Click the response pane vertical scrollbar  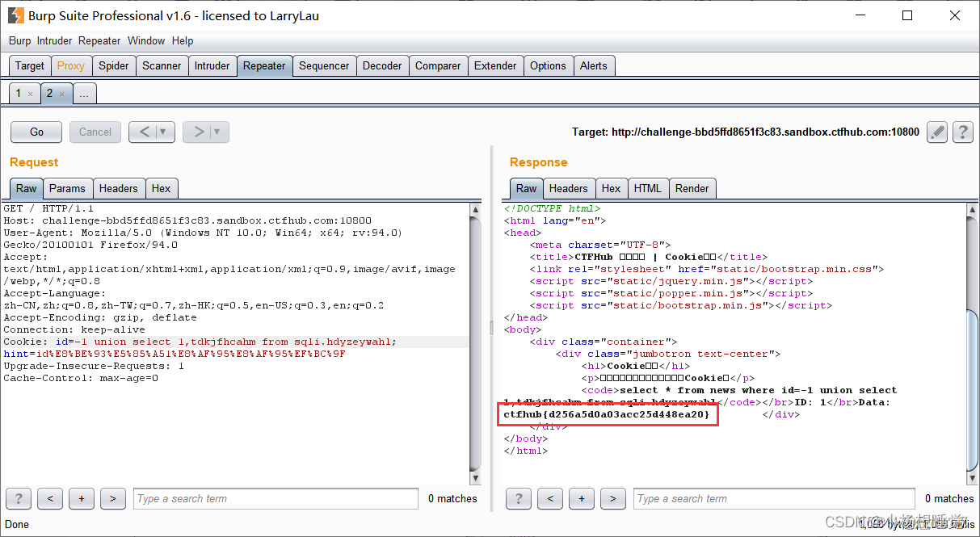[973, 343]
